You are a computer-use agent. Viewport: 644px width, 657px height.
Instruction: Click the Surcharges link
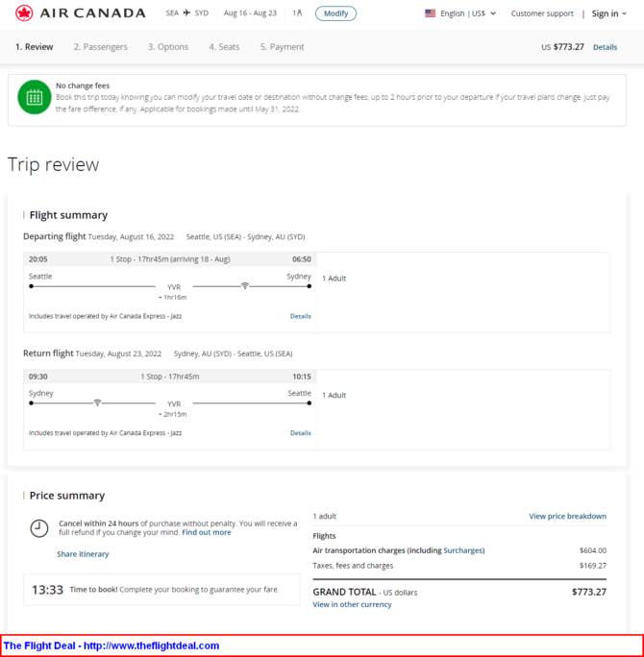pyautogui.click(x=463, y=550)
